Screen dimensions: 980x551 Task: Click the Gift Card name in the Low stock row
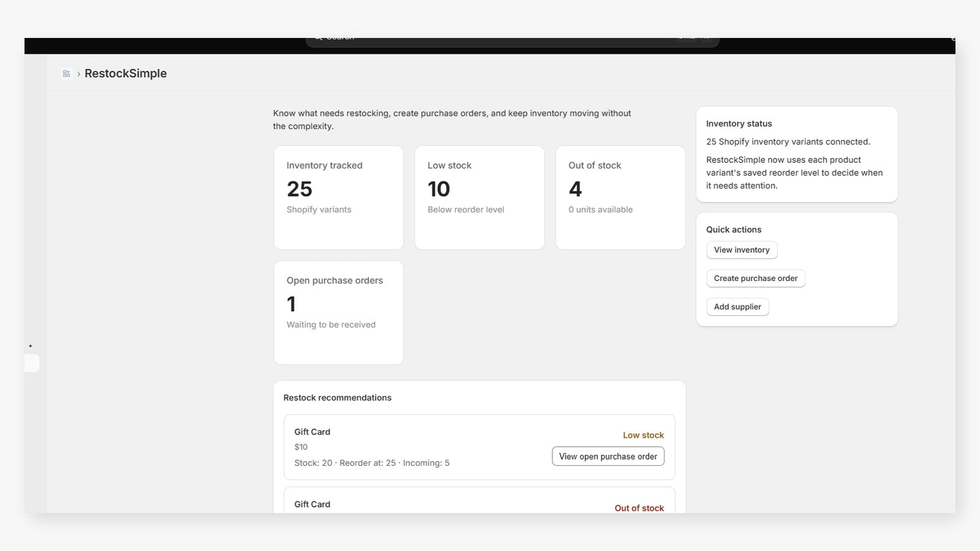[312, 432]
